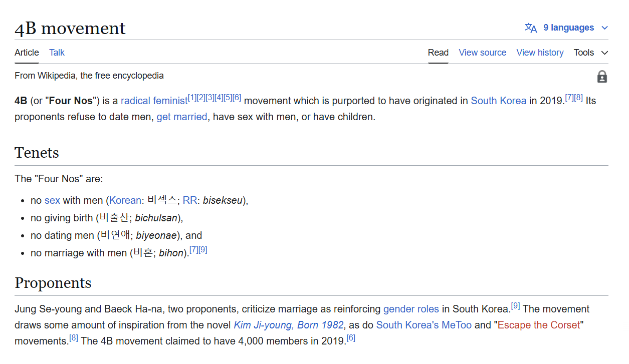Click the bold 'Four Nos' text in intro
This screenshot has height=364, width=629.
coord(71,101)
